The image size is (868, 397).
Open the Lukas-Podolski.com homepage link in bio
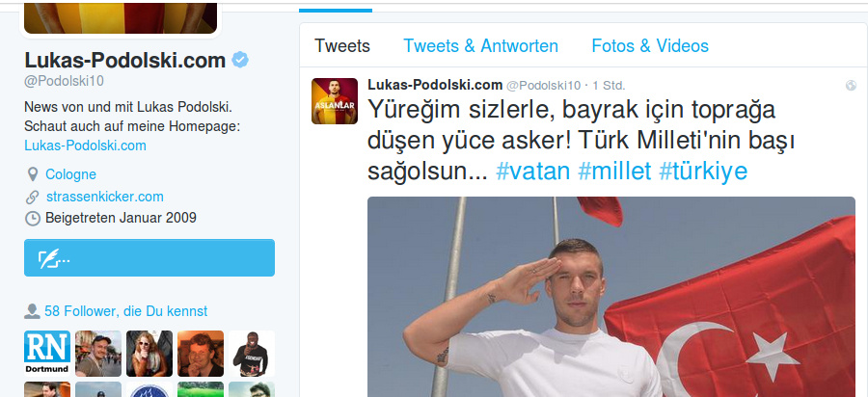(x=85, y=146)
